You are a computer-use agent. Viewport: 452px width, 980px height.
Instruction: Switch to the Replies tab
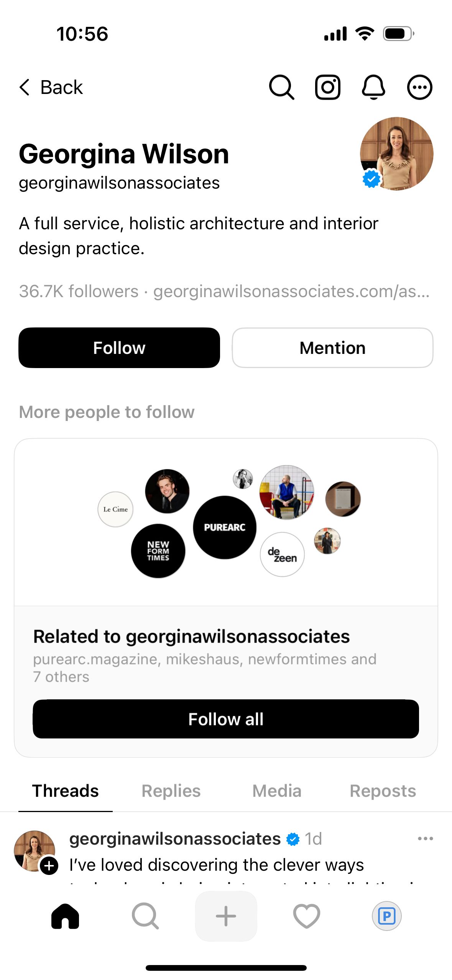click(171, 791)
